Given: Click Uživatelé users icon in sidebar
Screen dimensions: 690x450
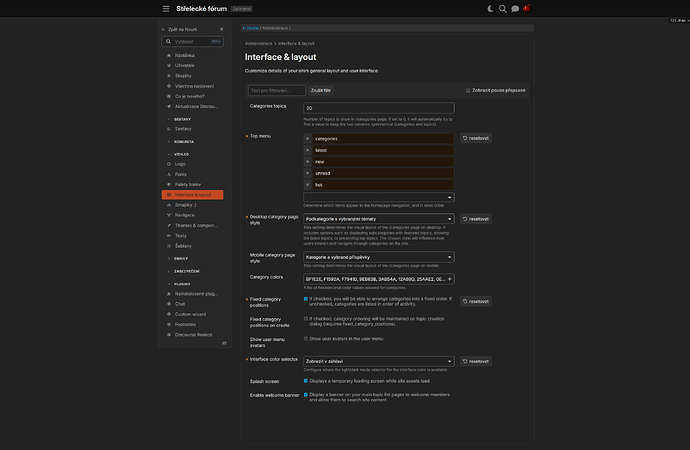Looking at the screenshot, I should [x=169, y=66].
